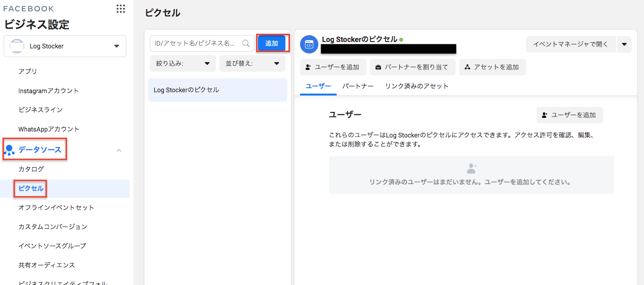Viewport: 644px width, 285px height.
Task: Click the Log Stockerのピクセル header title
Action: [x=360, y=40]
